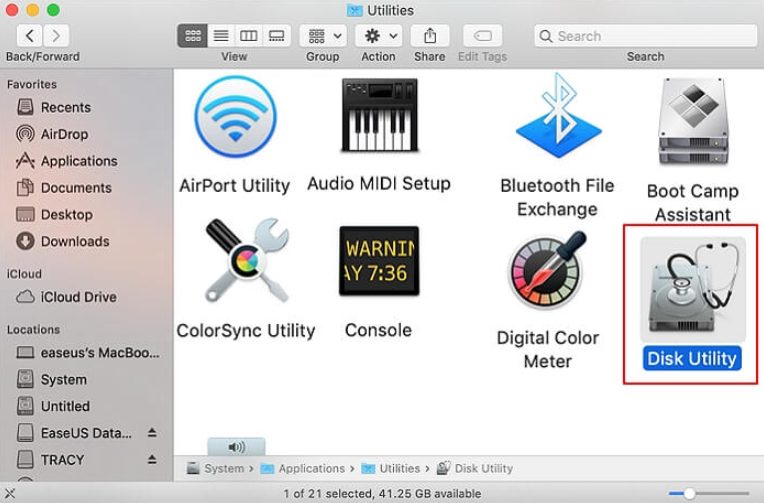Switch to icon view mode
This screenshot has height=503, width=764.
(x=192, y=36)
